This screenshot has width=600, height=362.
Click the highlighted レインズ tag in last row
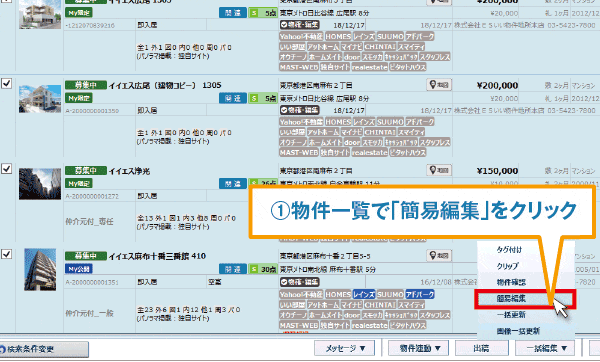tap(364, 294)
